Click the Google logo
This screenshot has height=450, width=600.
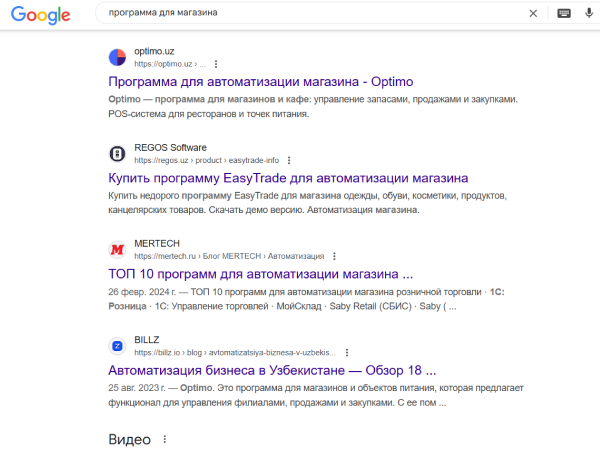coord(41,14)
